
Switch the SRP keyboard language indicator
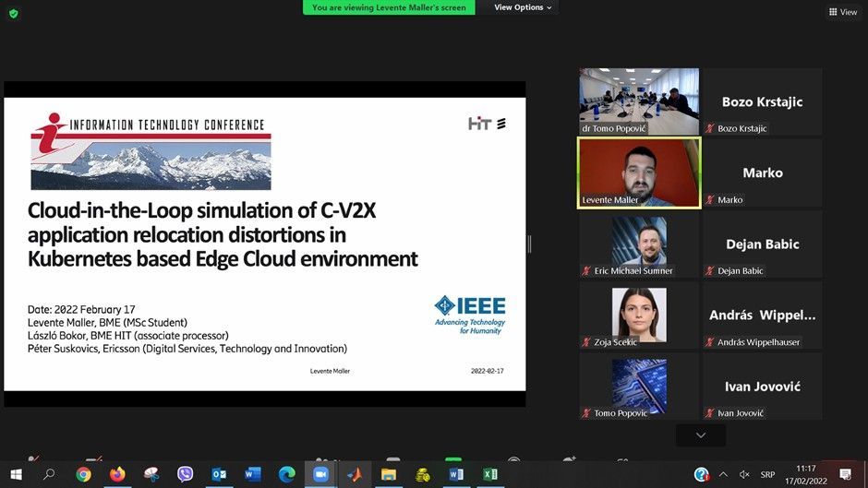(767, 474)
